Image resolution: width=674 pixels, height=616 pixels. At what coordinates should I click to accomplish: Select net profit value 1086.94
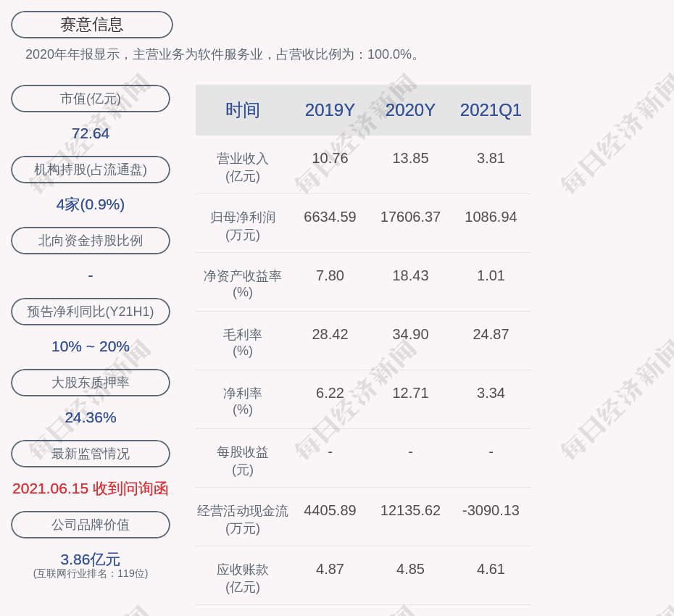click(491, 217)
